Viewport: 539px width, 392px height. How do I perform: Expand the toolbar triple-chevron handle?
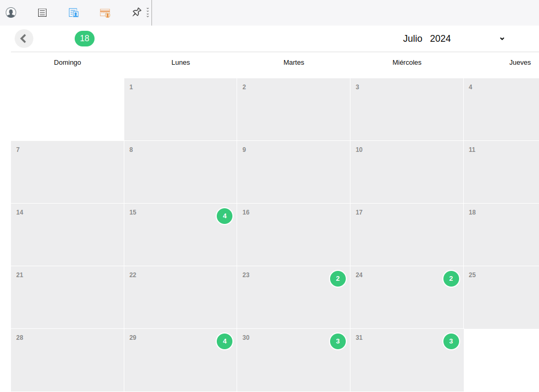click(x=148, y=13)
